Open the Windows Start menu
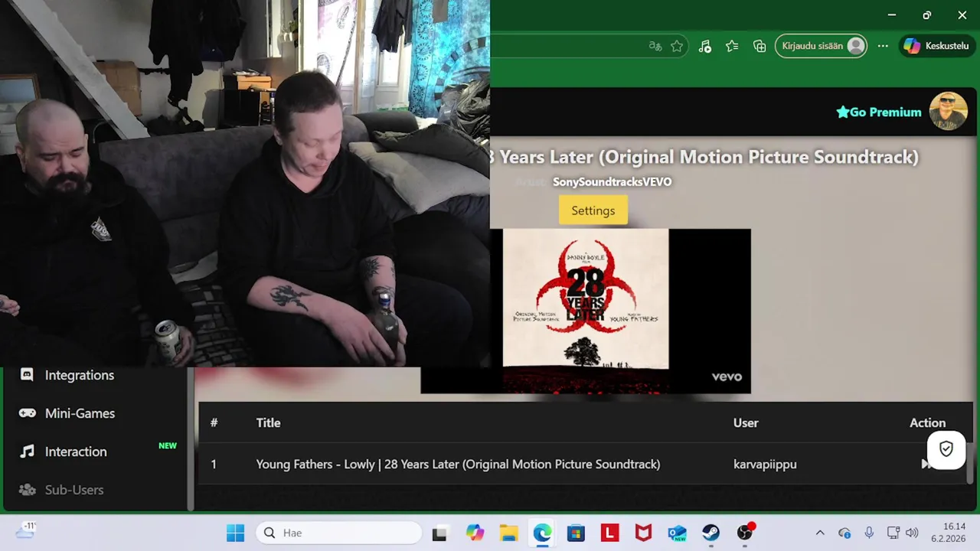Viewport: 980px width, 551px height. 235,533
